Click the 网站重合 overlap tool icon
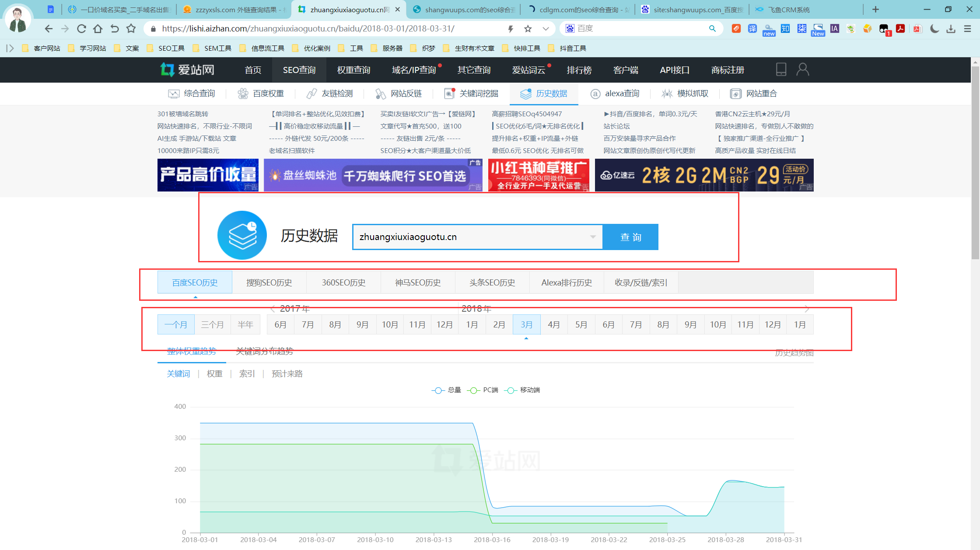This screenshot has width=980, height=550. (736, 93)
